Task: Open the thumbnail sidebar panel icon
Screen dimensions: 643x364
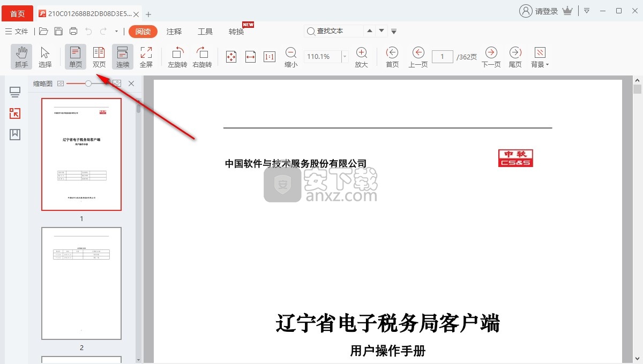Action: (15, 113)
